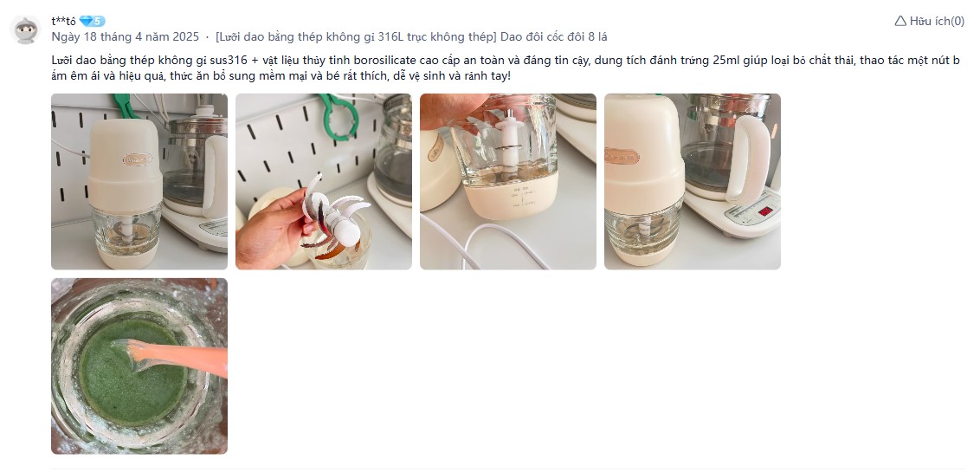The height and width of the screenshot is (473, 980).
Task: Click the number 5 on the level badge
Action: pyautogui.click(x=98, y=22)
